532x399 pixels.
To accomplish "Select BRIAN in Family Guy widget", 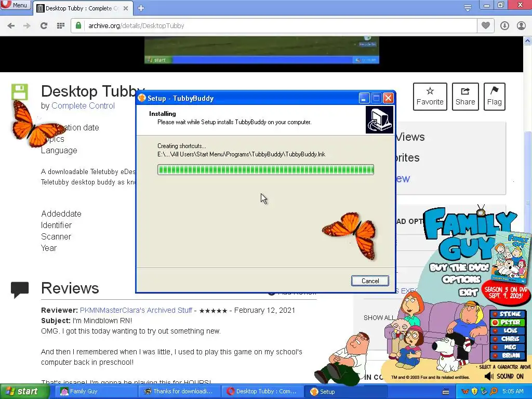I will [x=507, y=355].
